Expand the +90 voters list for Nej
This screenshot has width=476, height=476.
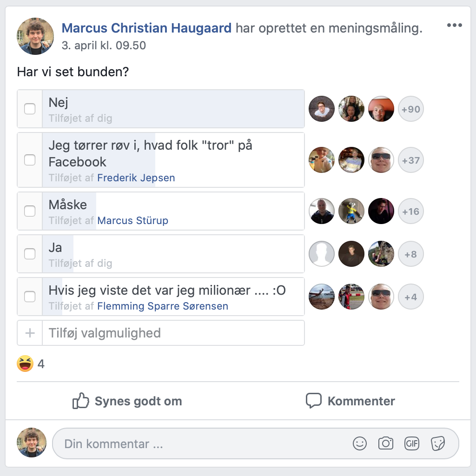[x=411, y=109]
